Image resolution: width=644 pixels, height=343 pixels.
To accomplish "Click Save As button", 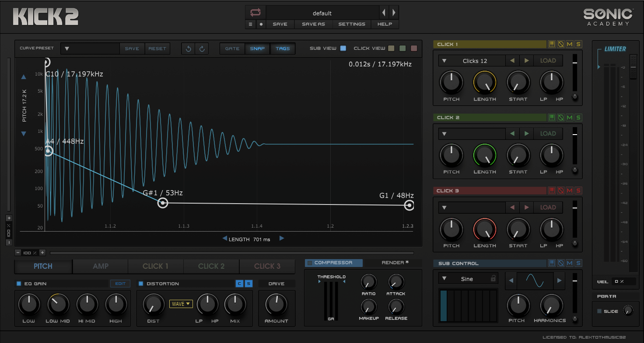I will point(313,24).
